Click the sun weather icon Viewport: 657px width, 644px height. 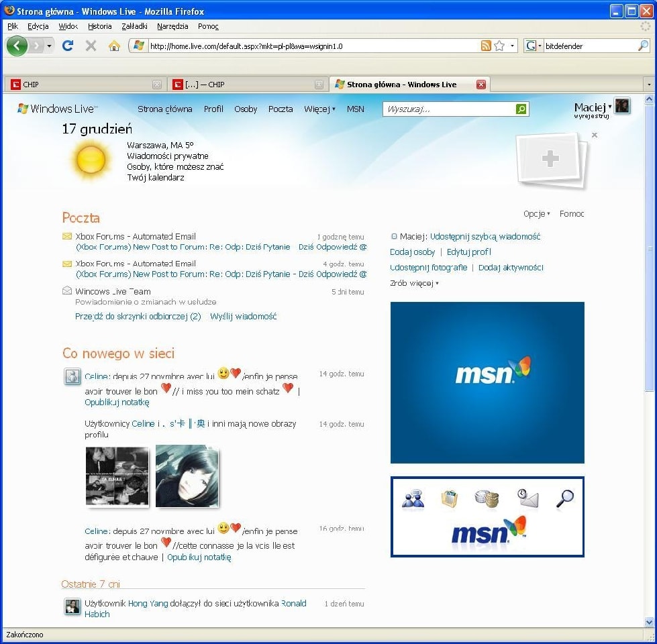[91, 160]
